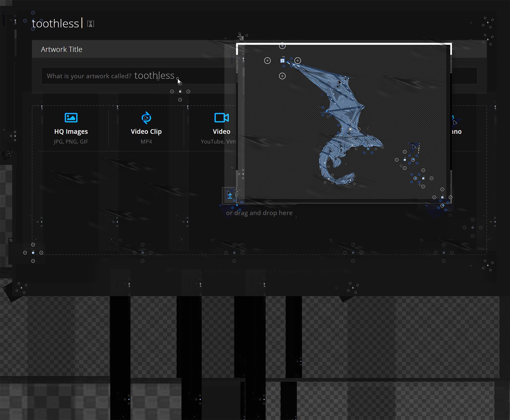This screenshot has width=510, height=420.
Task: Click the 'HQ Images' label
Action: click(71, 132)
